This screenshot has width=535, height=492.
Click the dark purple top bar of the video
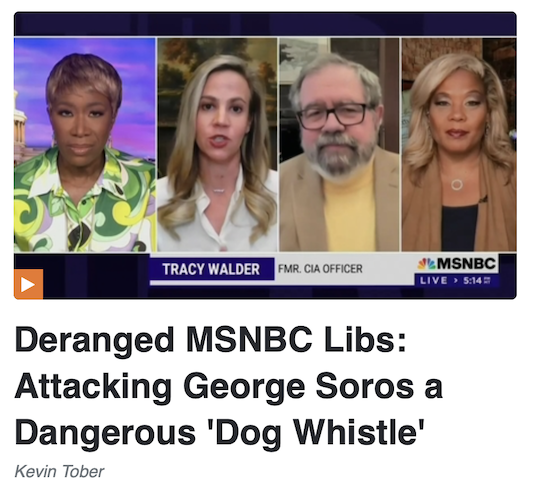click(x=265, y=24)
